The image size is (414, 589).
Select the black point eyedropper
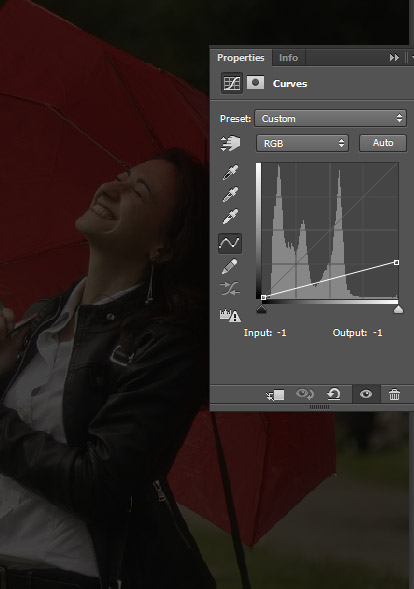[230, 172]
